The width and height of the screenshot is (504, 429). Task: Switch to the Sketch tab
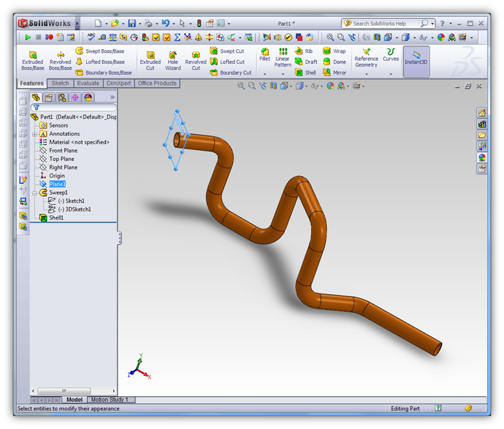point(60,83)
